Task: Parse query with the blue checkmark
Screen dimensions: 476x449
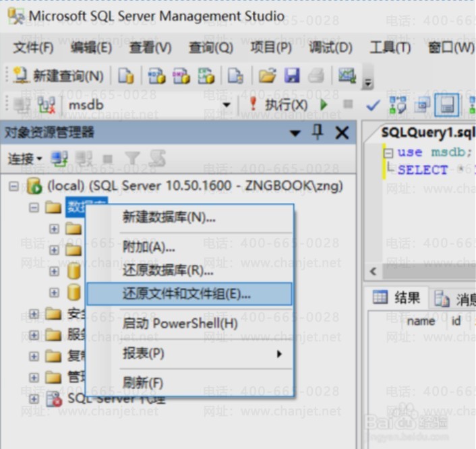Action: click(373, 105)
